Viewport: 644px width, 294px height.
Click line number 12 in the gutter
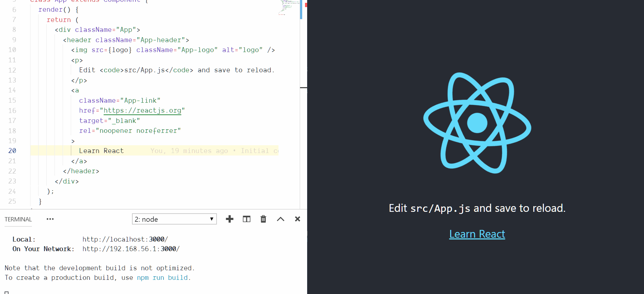click(12, 70)
